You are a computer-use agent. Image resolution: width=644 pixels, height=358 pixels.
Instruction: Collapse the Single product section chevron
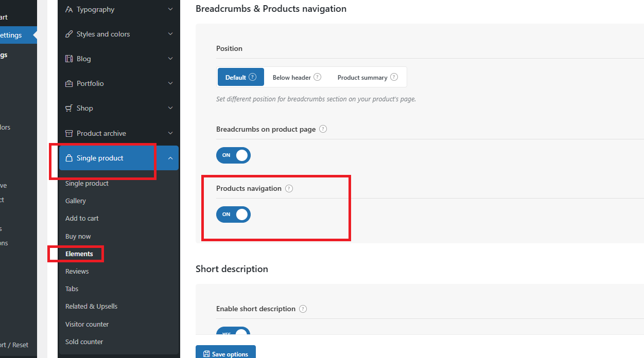(170, 158)
